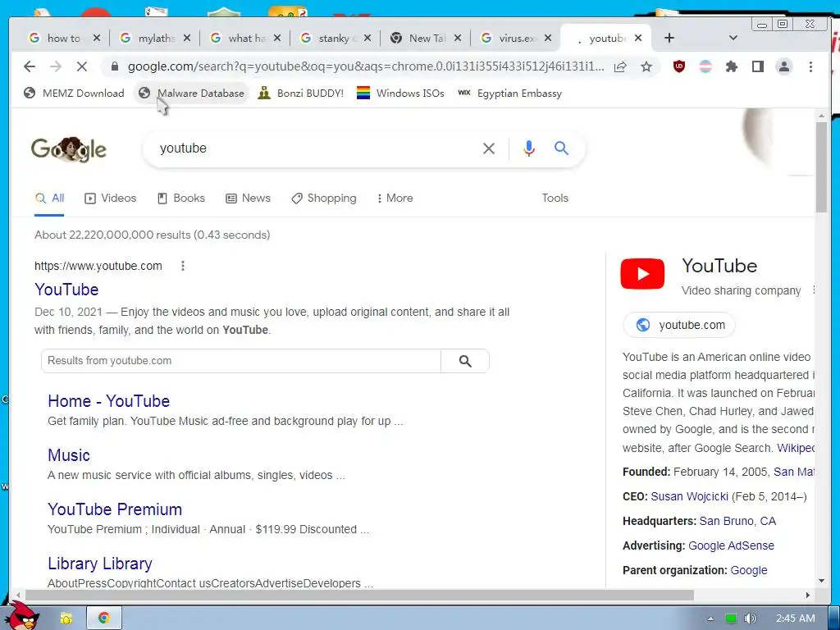Viewport: 840px width, 630px height.
Task: Open Angry Birds start button
Action: (x=22, y=616)
